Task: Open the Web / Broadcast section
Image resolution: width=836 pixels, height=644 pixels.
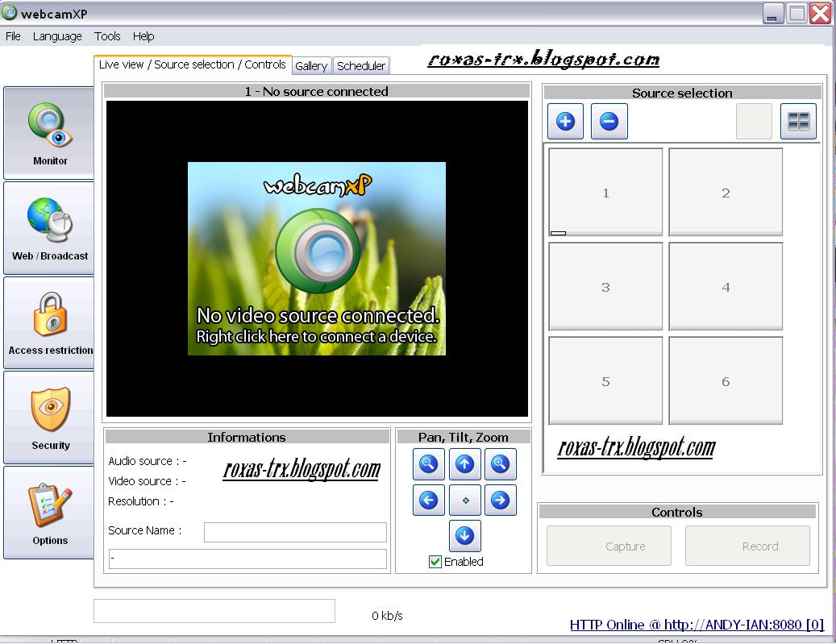Action: pos(49,228)
